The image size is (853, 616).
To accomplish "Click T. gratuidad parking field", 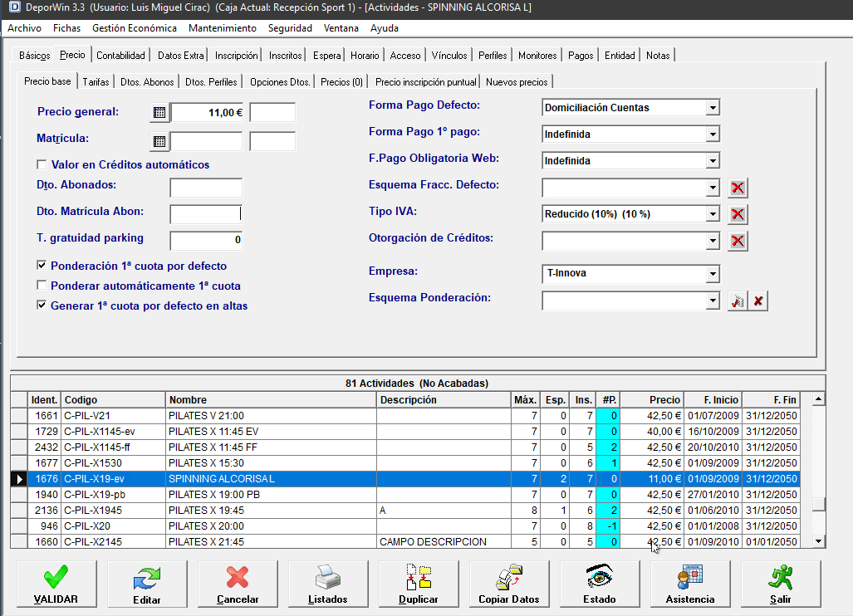I will pyautogui.click(x=206, y=240).
